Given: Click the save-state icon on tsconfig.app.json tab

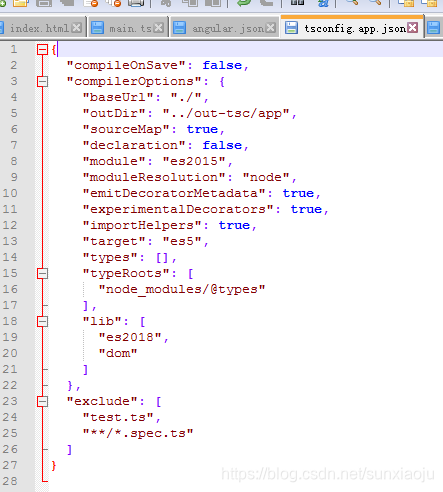Looking at the screenshot, I should pyautogui.click(x=291, y=28).
